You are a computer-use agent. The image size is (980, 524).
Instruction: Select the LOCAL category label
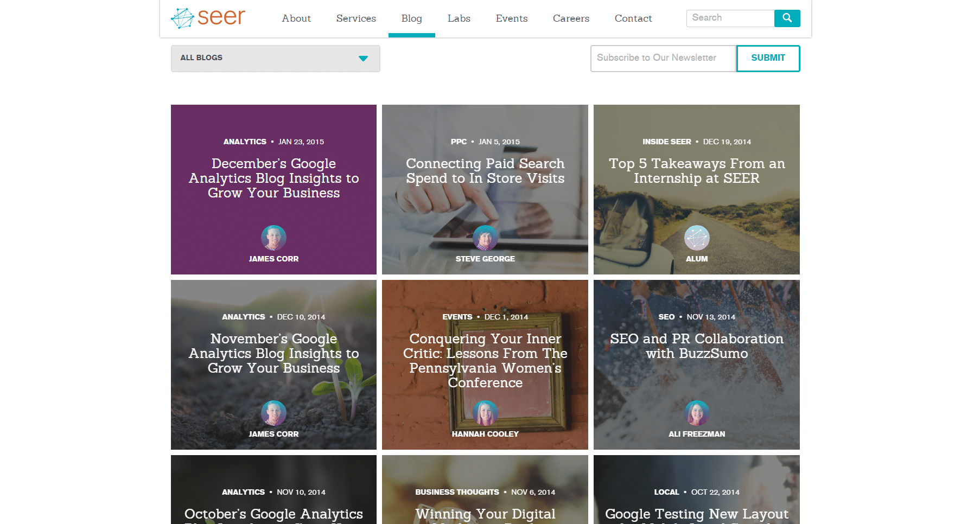coord(666,492)
